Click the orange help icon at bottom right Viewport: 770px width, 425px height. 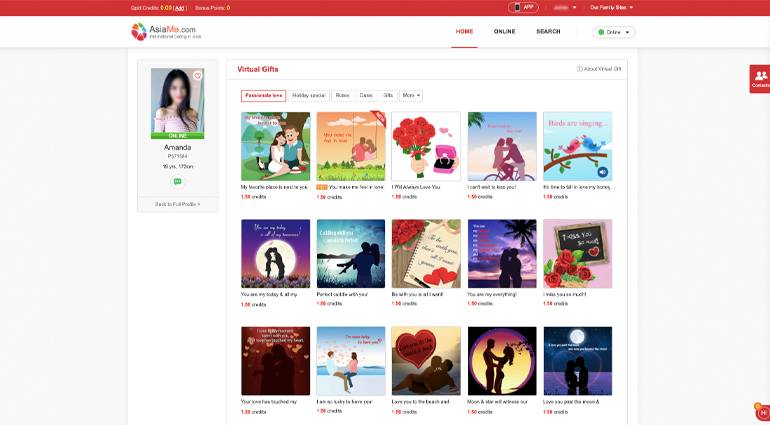coord(762,413)
